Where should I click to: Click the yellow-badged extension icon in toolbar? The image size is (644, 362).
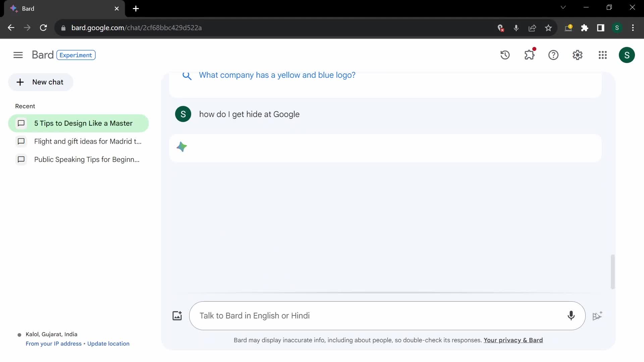coord(569,28)
